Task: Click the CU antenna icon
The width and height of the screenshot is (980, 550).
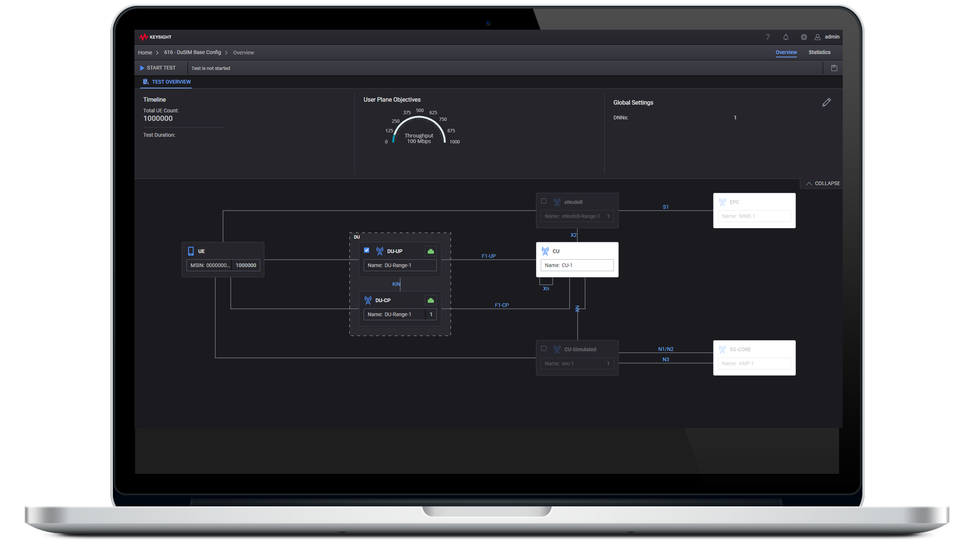Action: coord(545,251)
